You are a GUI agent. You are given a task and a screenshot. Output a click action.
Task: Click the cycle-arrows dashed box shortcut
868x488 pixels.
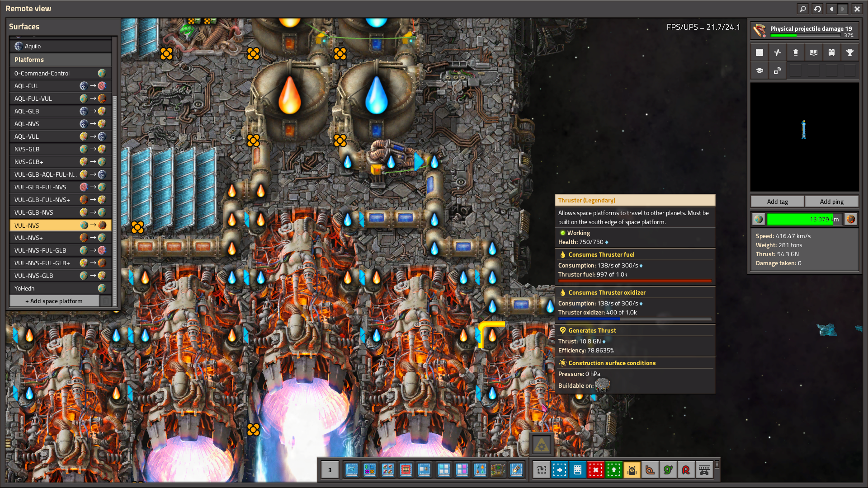[542, 470]
